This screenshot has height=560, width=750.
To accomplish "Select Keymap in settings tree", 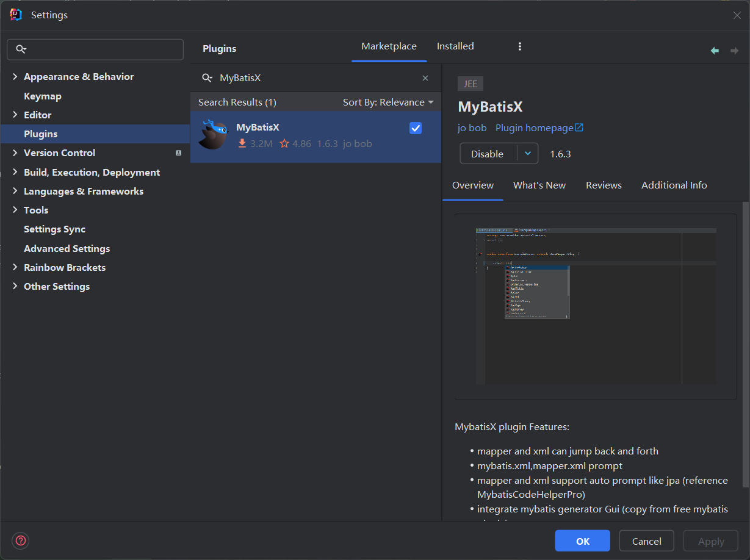I will (x=43, y=96).
